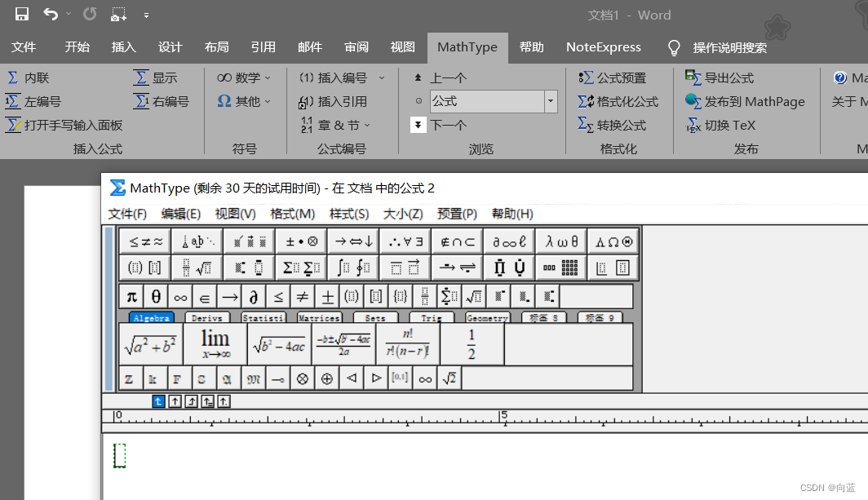868x500 pixels.
Task: Click the MathType ruler at mark 5
Action: [503, 416]
